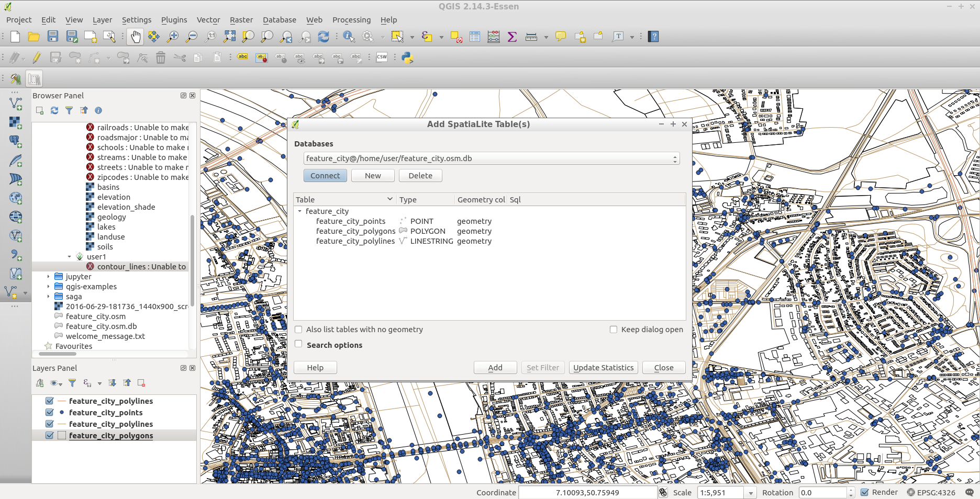Image resolution: width=980 pixels, height=499 pixels.
Task: Click the Refresh map icon
Action: (x=324, y=37)
